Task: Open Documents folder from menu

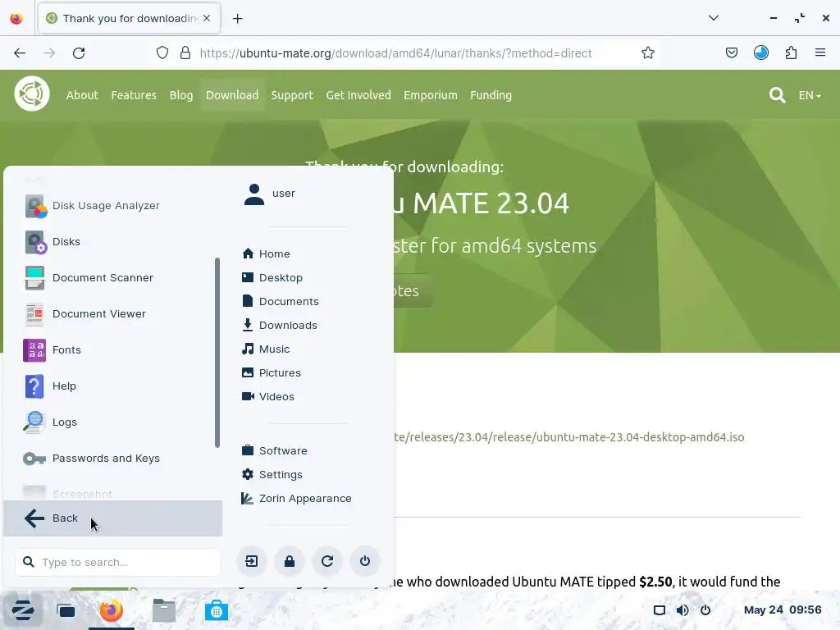Action: [281, 301]
